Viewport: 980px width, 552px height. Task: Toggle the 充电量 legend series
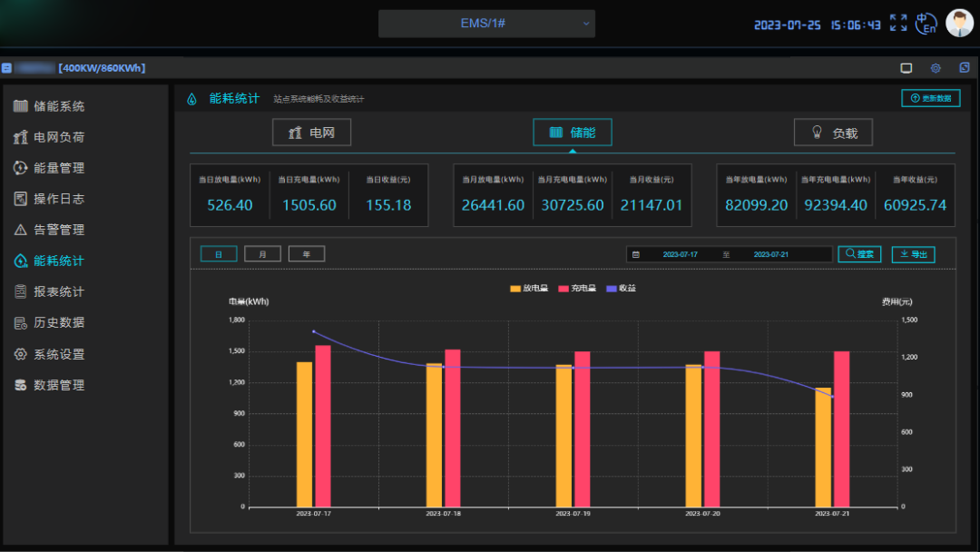pos(577,289)
